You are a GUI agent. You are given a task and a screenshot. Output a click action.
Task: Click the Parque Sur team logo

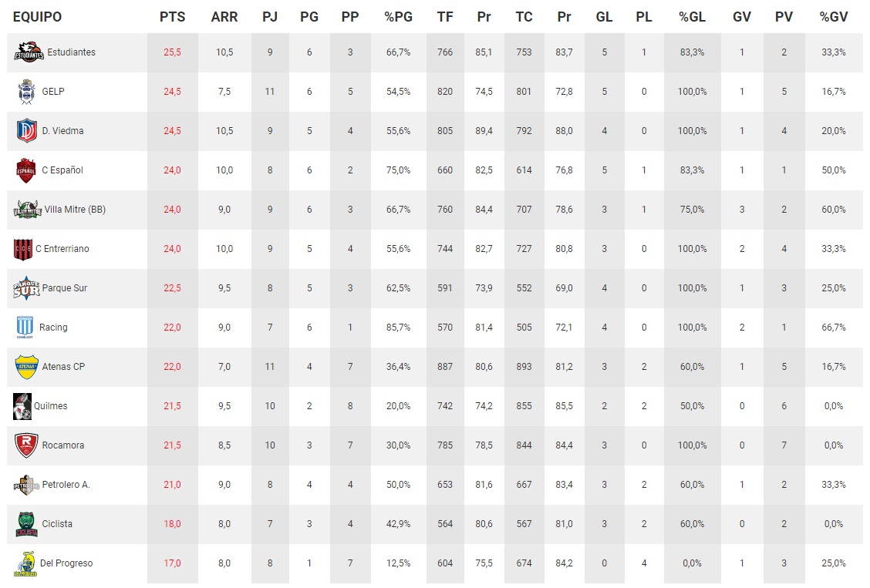(x=25, y=288)
